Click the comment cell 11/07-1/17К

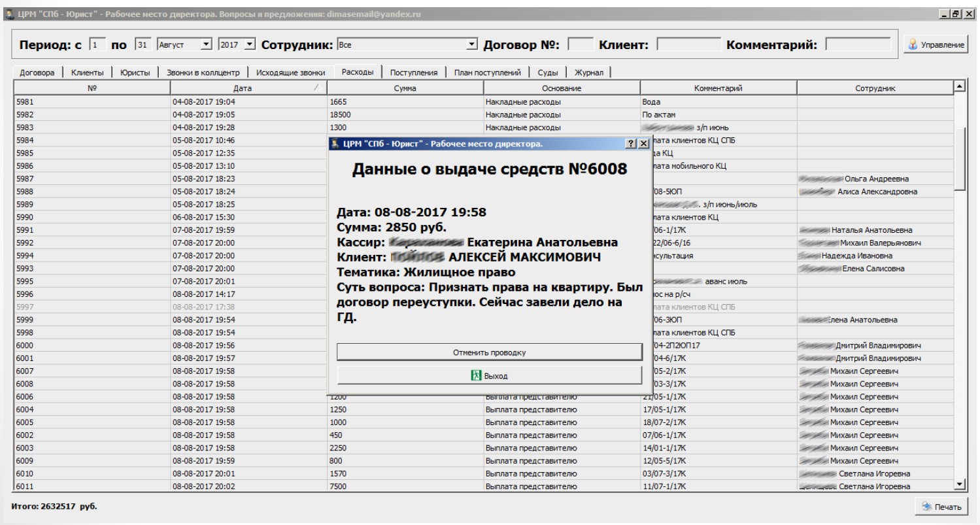tap(718, 486)
